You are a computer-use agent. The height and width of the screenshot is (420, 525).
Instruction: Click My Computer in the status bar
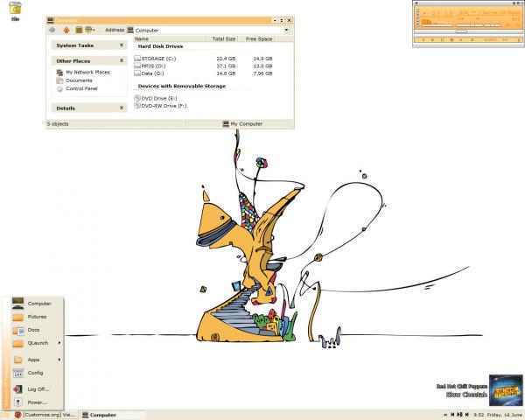tap(242, 124)
